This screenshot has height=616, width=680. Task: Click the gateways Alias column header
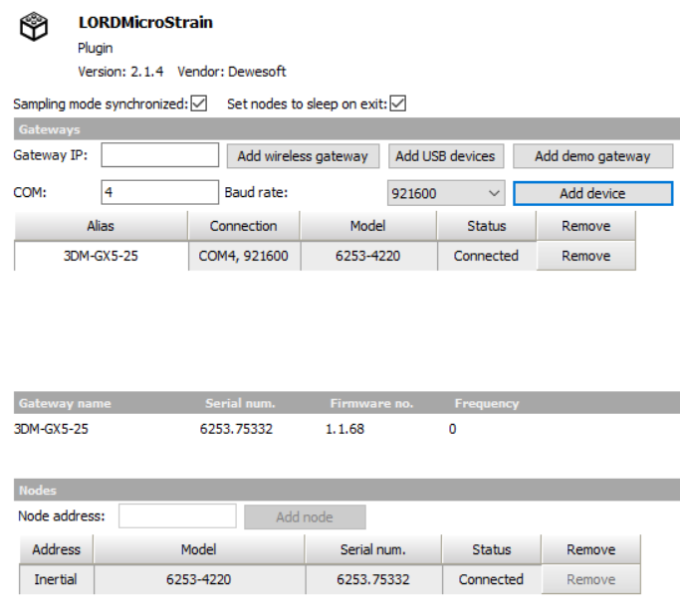coord(101,226)
